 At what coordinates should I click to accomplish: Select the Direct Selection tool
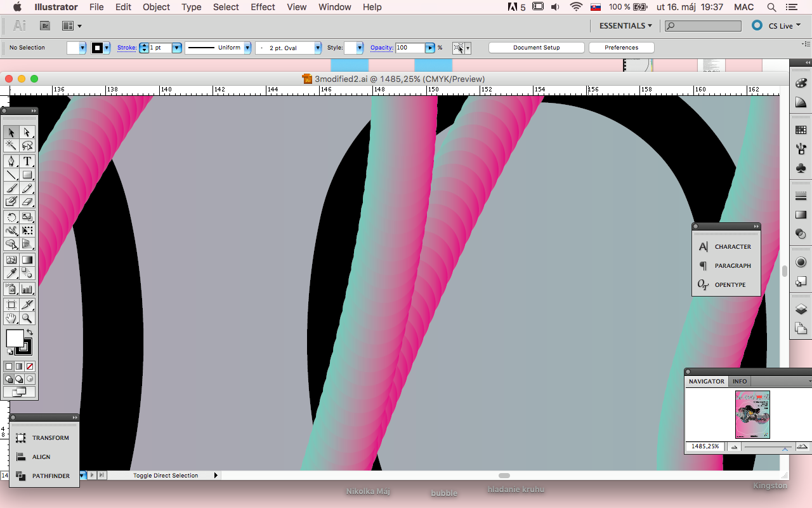tap(27, 132)
